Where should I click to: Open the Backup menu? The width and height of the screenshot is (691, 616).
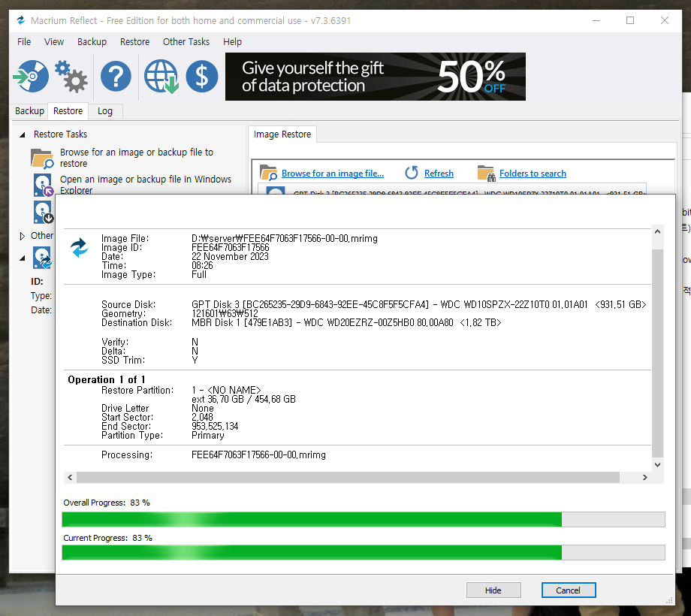pyautogui.click(x=92, y=42)
